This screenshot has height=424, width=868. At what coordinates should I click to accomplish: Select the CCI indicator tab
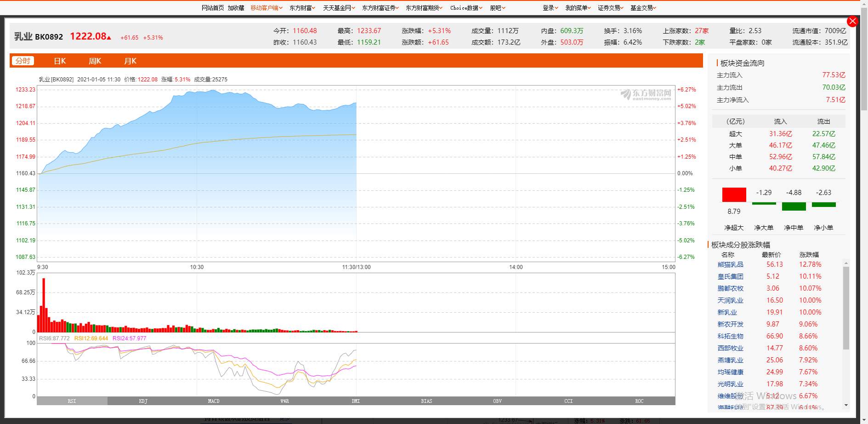[x=568, y=401]
